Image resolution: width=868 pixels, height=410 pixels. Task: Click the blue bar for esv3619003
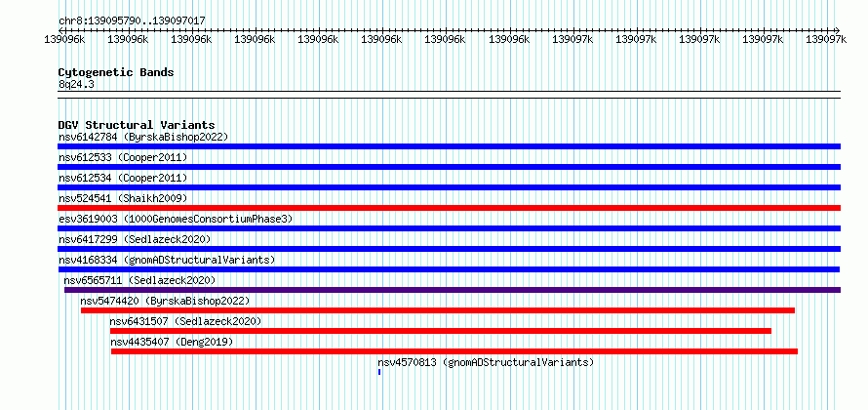[449, 228]
